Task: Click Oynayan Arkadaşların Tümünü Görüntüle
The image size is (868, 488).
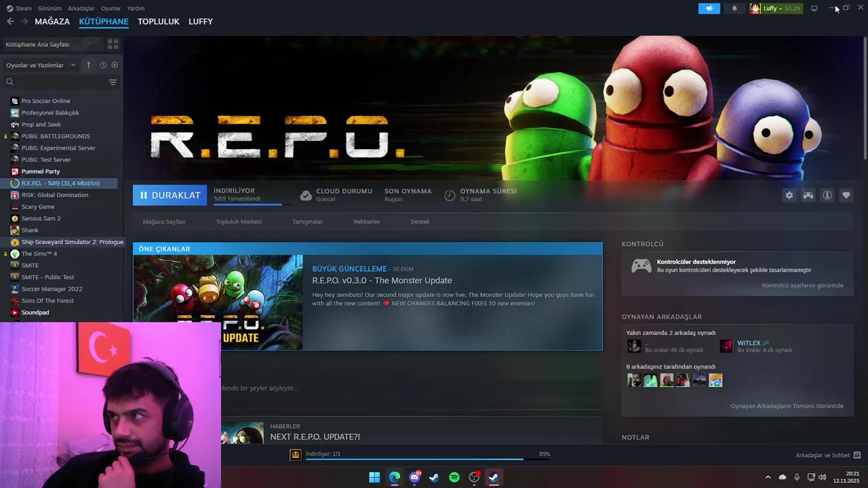Action: click(x=787, y=406)
